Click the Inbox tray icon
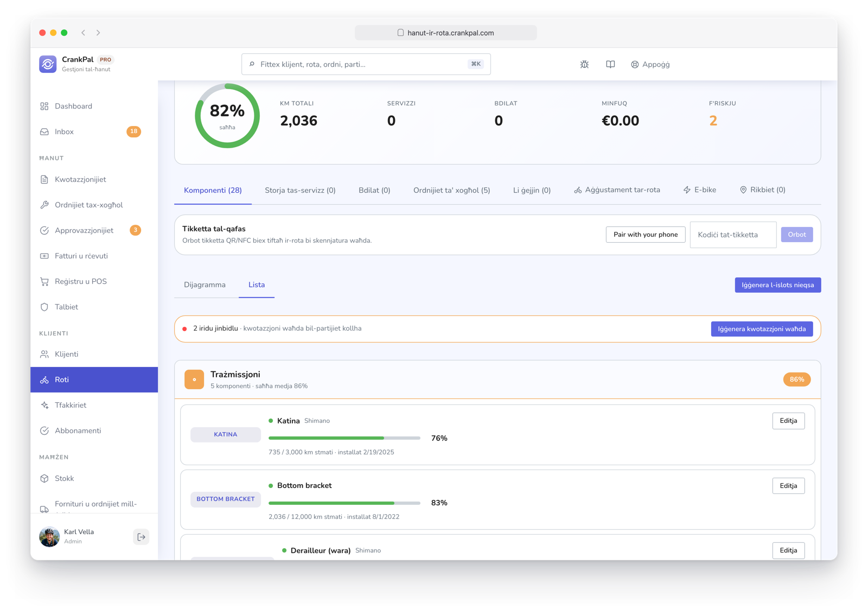868x614 pixels. (44, 132)
